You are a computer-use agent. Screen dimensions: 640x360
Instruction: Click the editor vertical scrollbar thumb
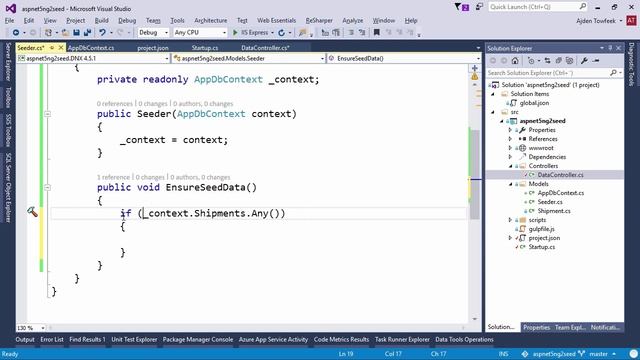[474, 176]
